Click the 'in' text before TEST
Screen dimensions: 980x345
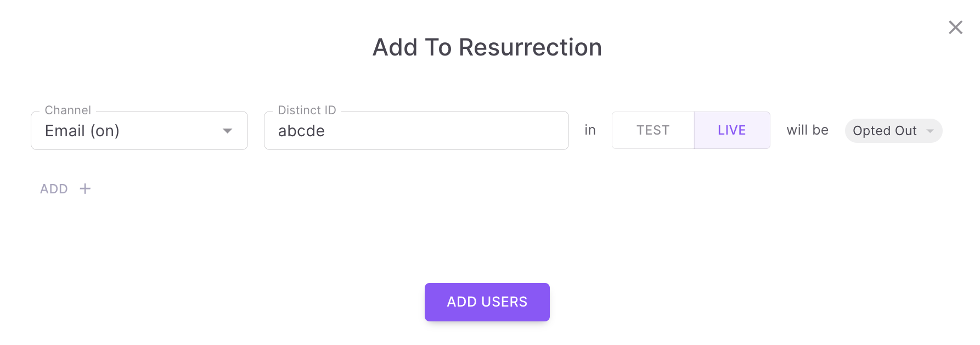point(590,130)
